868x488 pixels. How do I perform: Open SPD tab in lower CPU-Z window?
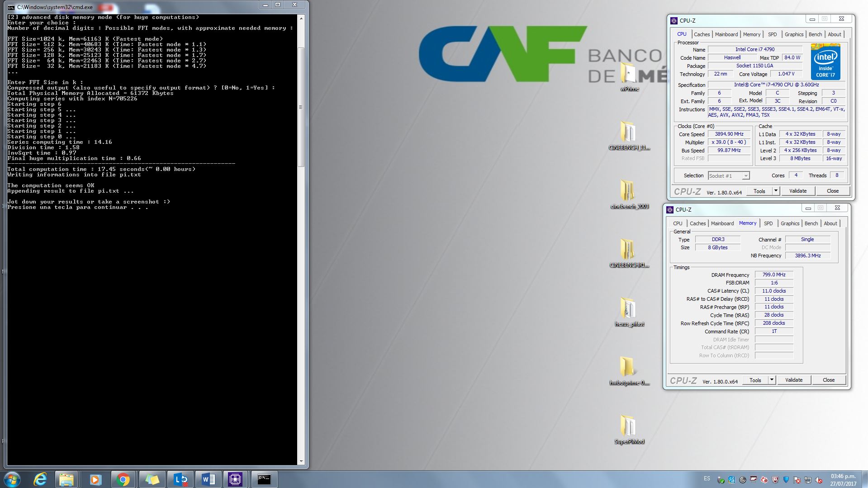[x=768, y=223]
